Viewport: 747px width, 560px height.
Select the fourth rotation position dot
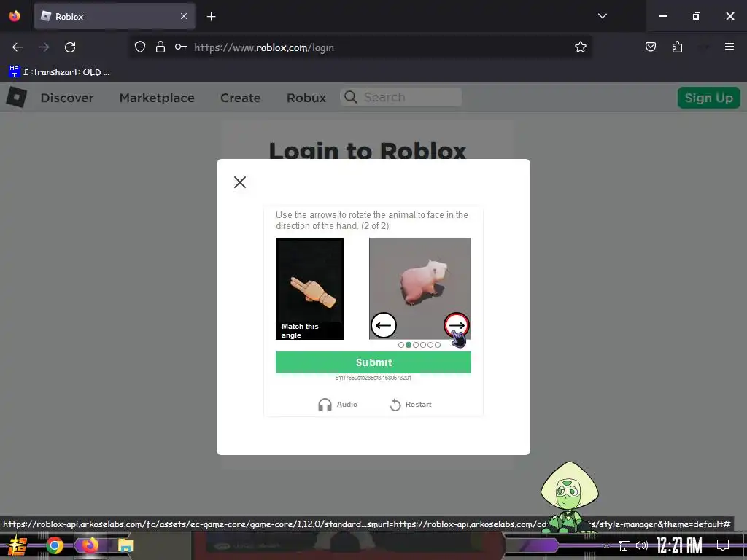(x=423, y=345)
